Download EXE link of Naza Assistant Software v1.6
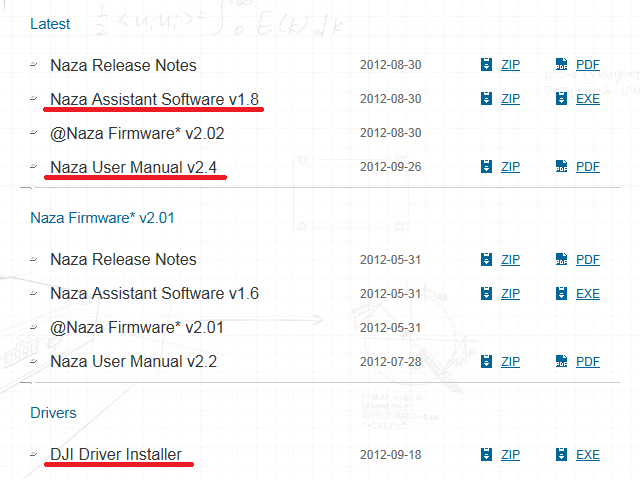 click(588, 294)
